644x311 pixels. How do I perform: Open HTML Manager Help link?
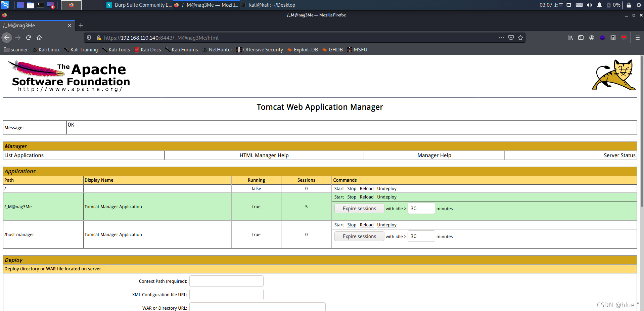click(264, 155)
